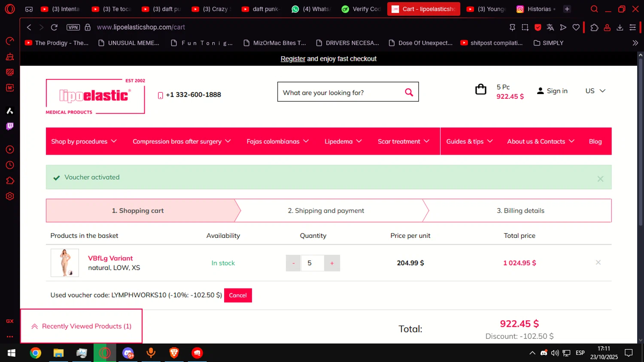Open the shopping bag cart icon
Image resolution: width=644 pixels, height=362 pixels.
click(481, 89)
